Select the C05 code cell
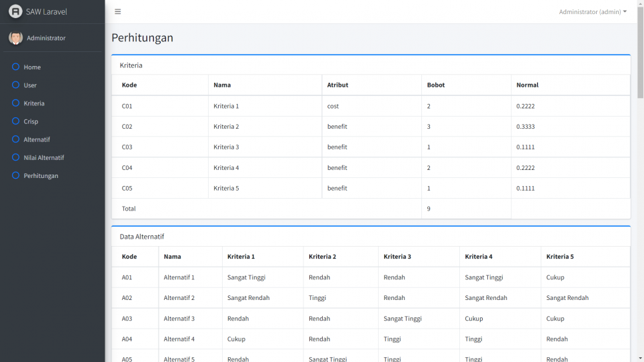 (127, 188)
